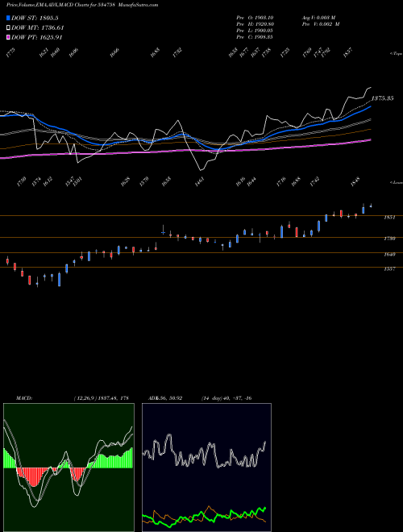Image resolution: width=403 pixels, height=532 pixels.
Task: Click the 1857 top value label
Action: pos(347,53)
